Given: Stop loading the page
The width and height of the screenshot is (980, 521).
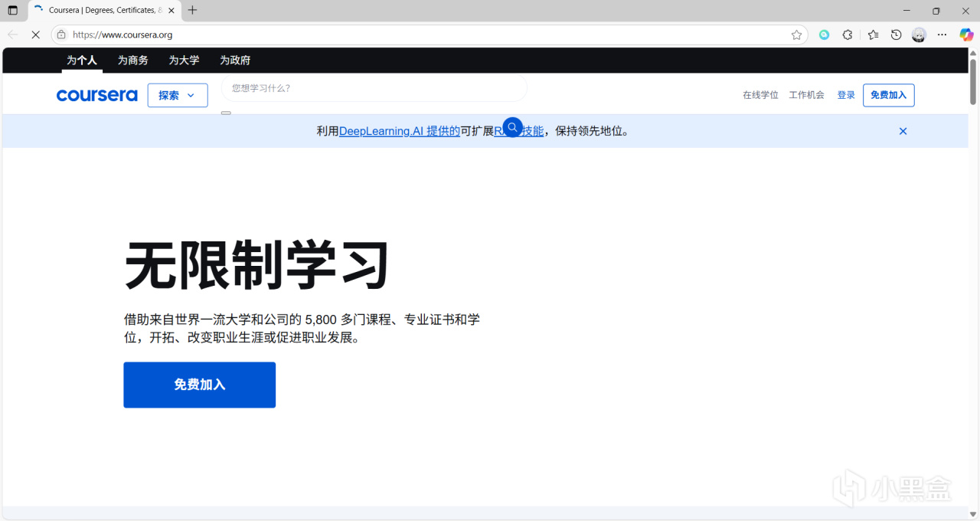Looking at the screenshot, I should click(x=35, y=34).
